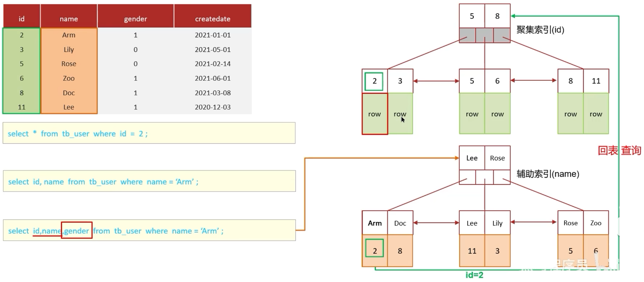Click the gender value in the Rose row
The height and width of the screenshot is (282, 644).
135,64
